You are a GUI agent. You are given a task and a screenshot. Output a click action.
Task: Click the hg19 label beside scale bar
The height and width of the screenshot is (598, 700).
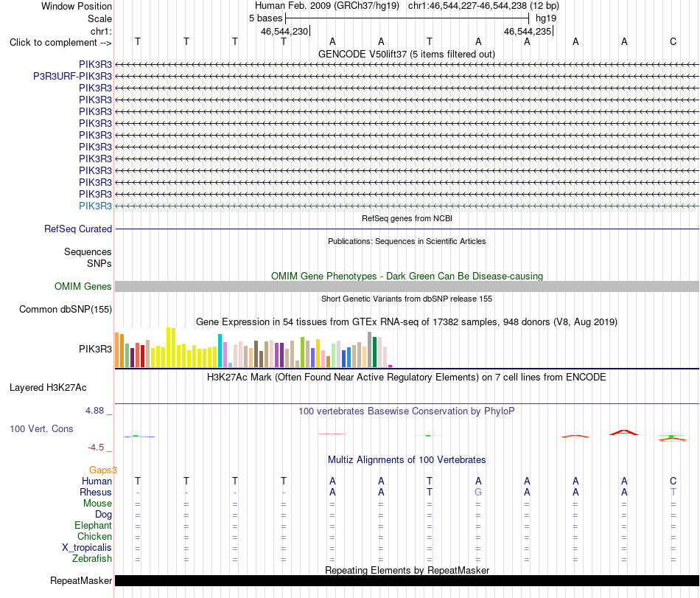coord(546,18)
